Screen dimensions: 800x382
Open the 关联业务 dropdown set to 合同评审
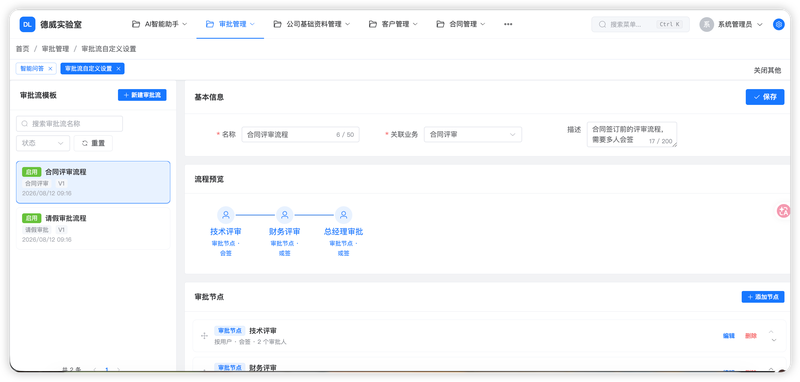[473, 135]
